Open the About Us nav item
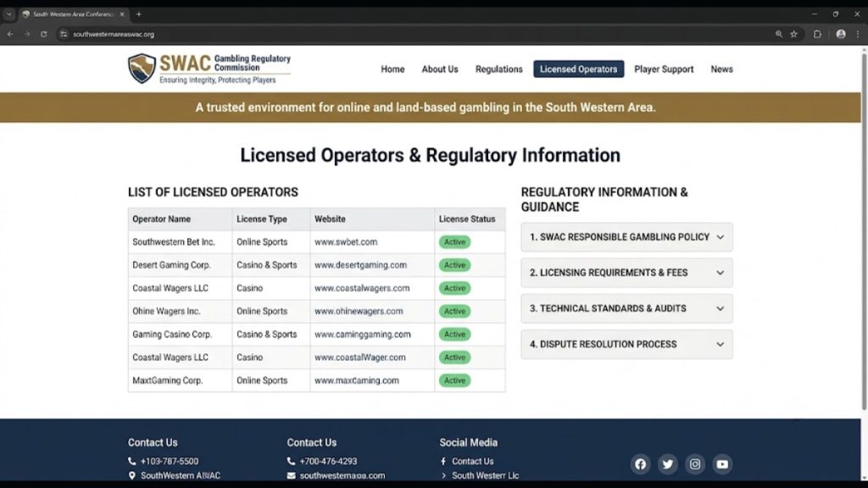The width and height of the screenshot is (868, 488). (440, 69)
